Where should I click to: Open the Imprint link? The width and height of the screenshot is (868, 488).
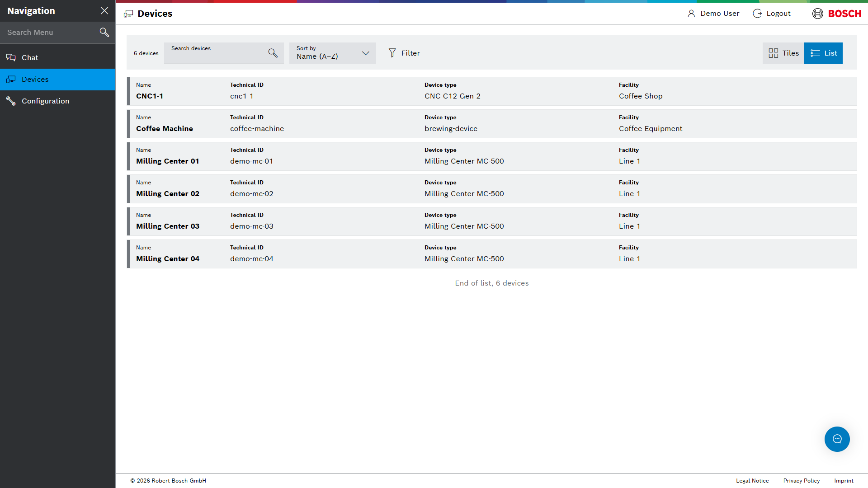point(844,481)
